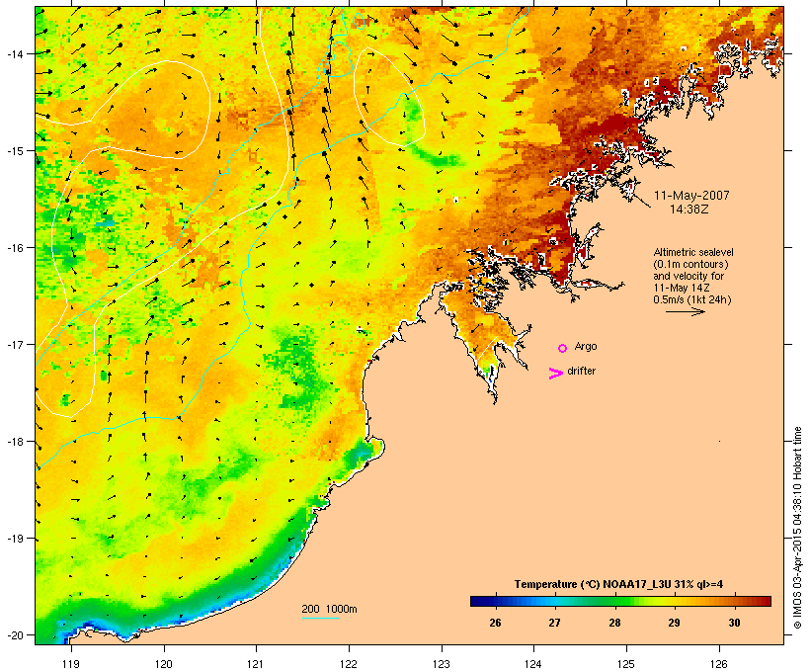Image resolution: width=810 pixels, height=672 pixels.
Task: Click the longitude label 120
Action: (x=164, y=664)
